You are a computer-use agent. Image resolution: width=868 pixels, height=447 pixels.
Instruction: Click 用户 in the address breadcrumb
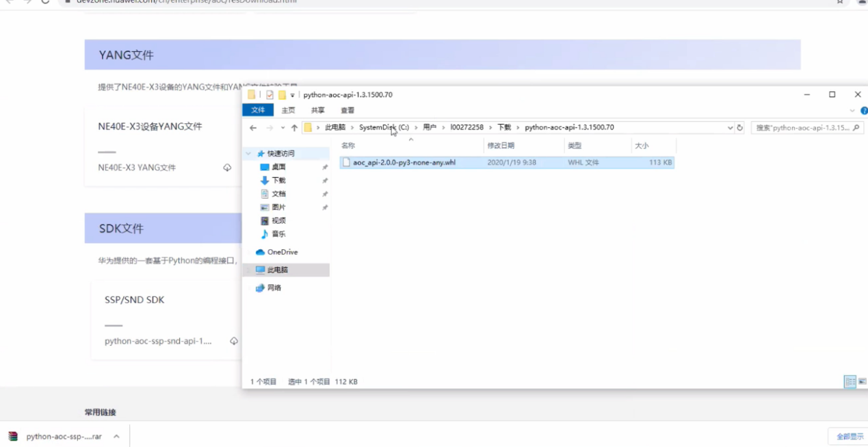(430, 127)
